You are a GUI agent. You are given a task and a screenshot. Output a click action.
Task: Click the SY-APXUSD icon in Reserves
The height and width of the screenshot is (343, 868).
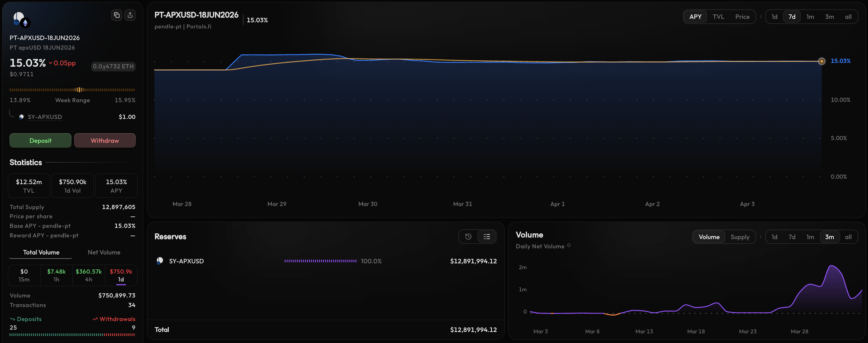[x=160, y=261]
